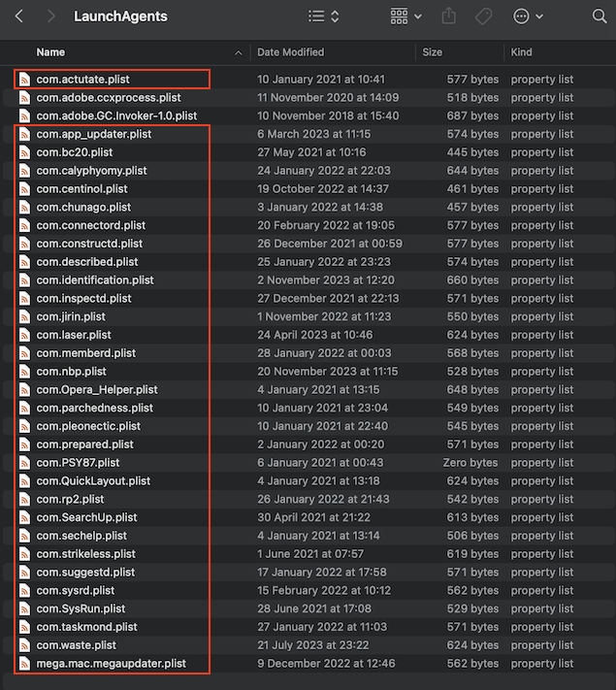Click file icon of com.app_updater.plist
Viewport: 616px width, 690px height.
tap(24, 134)
